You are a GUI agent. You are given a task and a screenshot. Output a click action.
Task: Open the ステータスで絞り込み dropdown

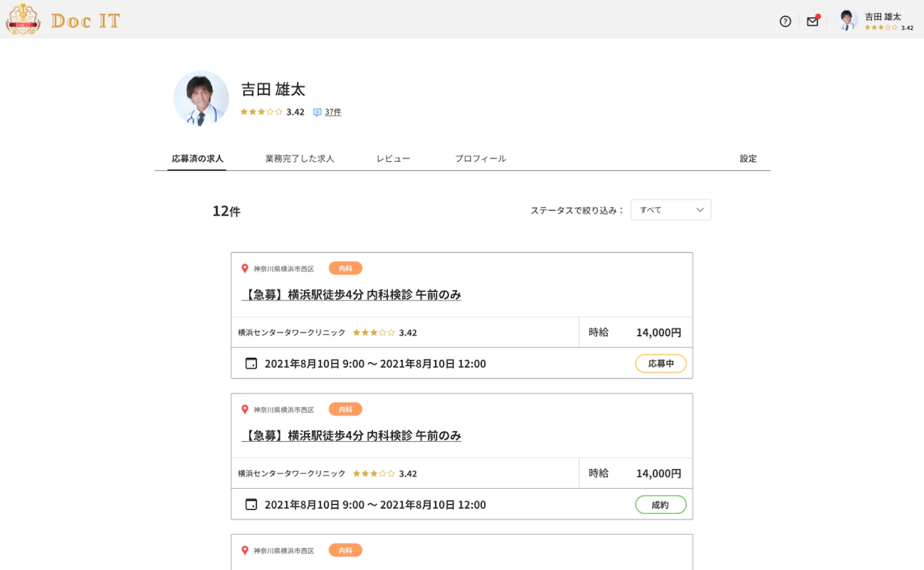(671, 210)
